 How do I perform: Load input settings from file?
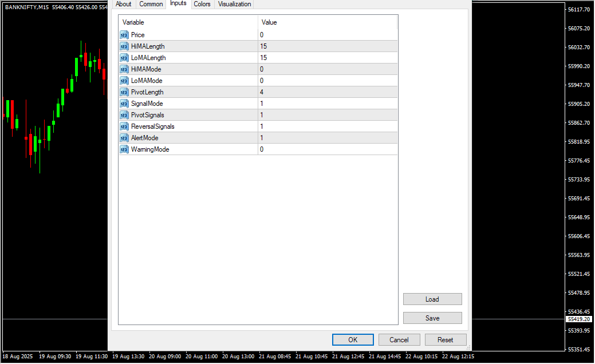pyautogui.click(x=432, y=299)
